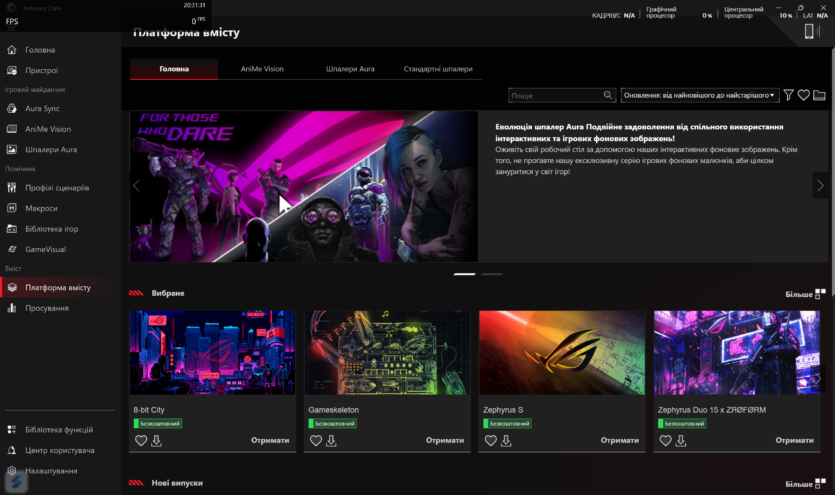Click the grid icon next to Вибране Більше
Viewport: 835px width, 495px height.
(x=820, y=294)
